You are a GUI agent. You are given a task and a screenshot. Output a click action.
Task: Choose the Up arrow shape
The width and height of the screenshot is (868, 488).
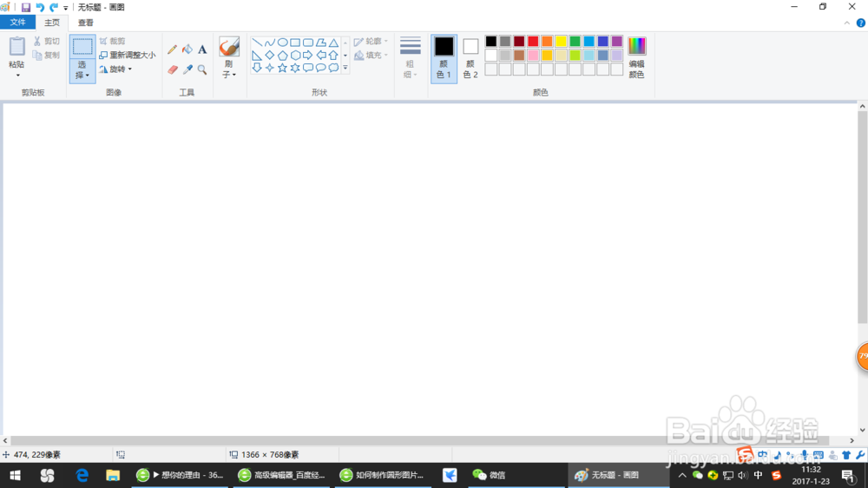click(x=333, y=56)
